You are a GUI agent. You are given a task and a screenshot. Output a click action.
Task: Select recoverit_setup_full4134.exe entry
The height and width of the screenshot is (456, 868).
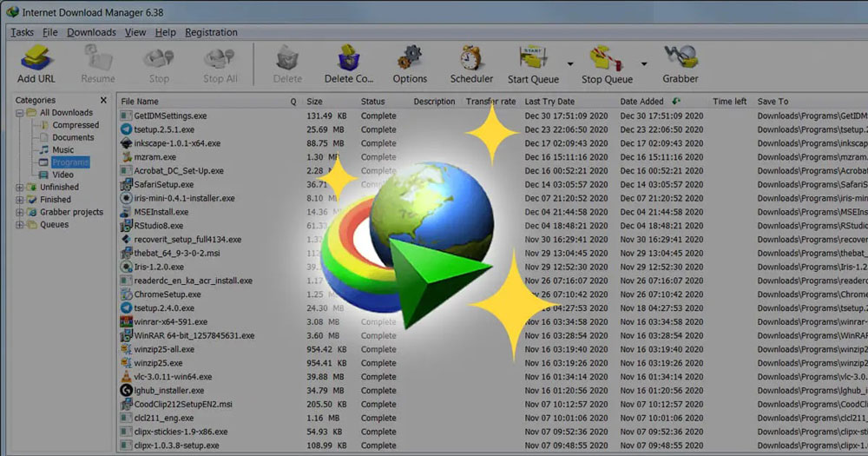493,240
